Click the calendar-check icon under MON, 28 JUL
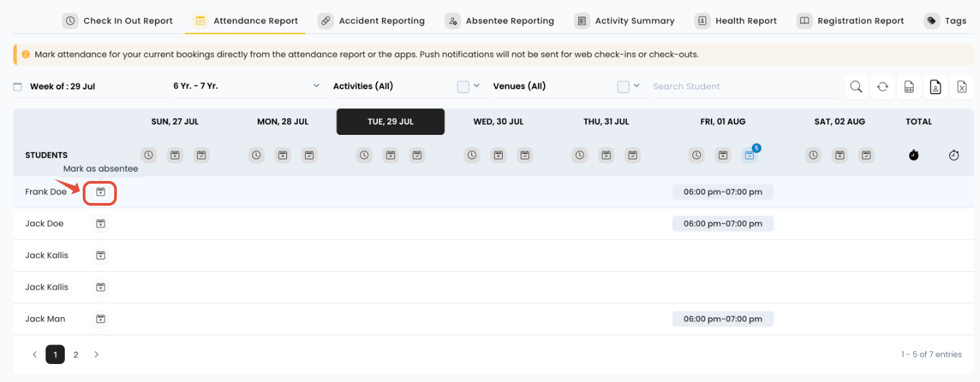The height and width of the screenshot is (382, 980). [309, 155]
